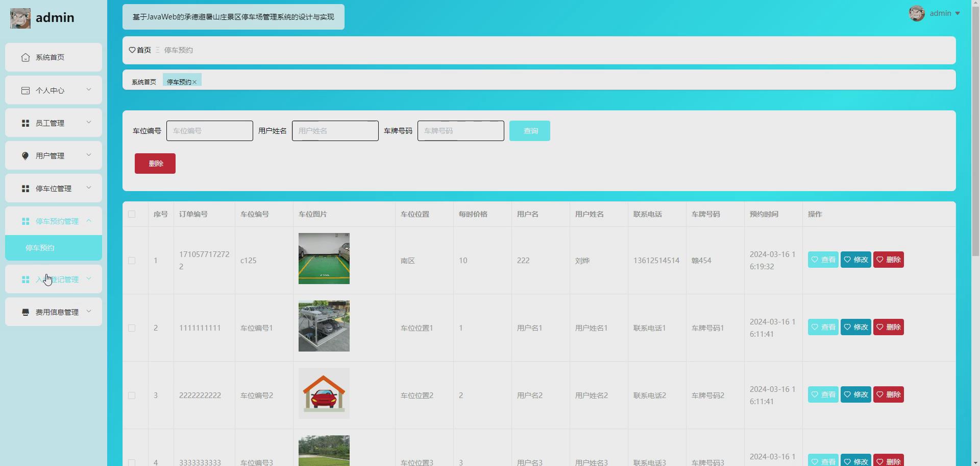Open the top-right admin dropdown arrow
The width and height of the screenshot is (980, 466).
[958, 13]
